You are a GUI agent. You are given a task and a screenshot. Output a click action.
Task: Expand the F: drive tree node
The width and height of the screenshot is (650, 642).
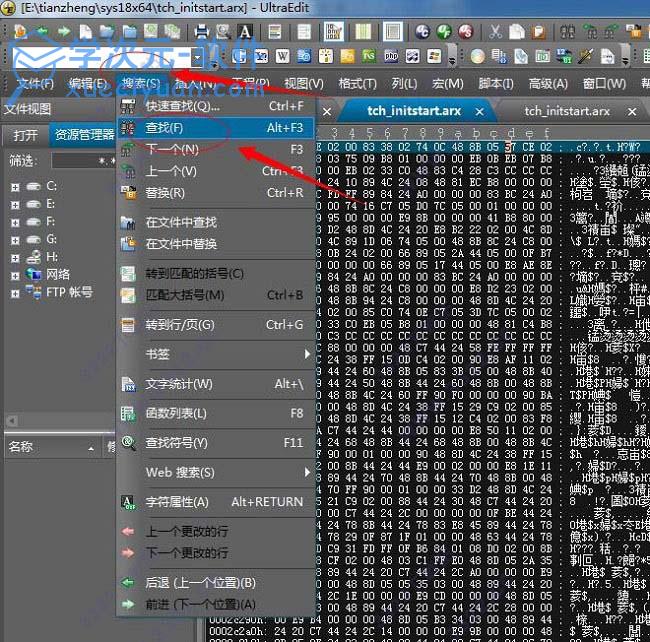tap(15, 223)
